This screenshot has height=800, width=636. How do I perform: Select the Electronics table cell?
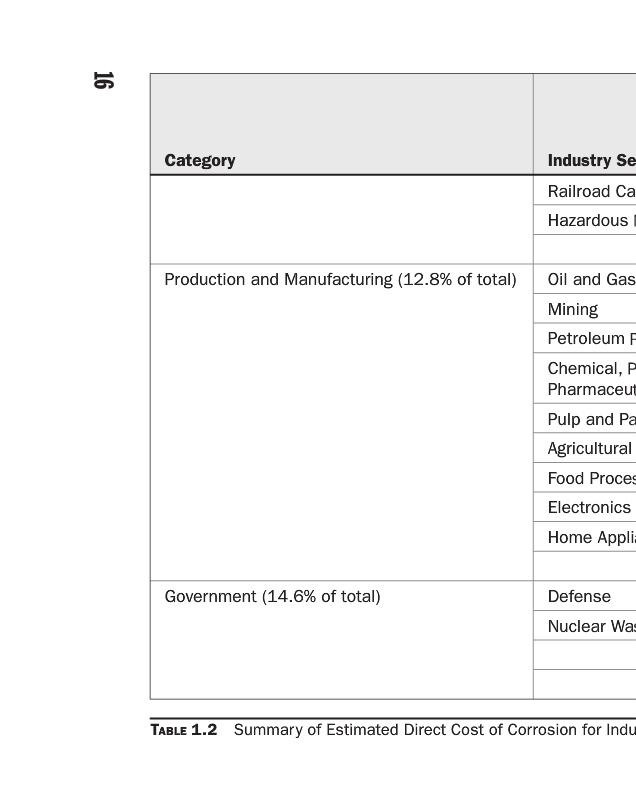[x=589, y=508]
